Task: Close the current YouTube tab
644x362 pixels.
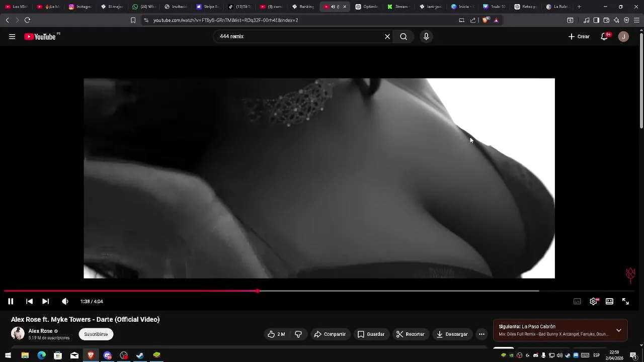Action: pos(345,7)
